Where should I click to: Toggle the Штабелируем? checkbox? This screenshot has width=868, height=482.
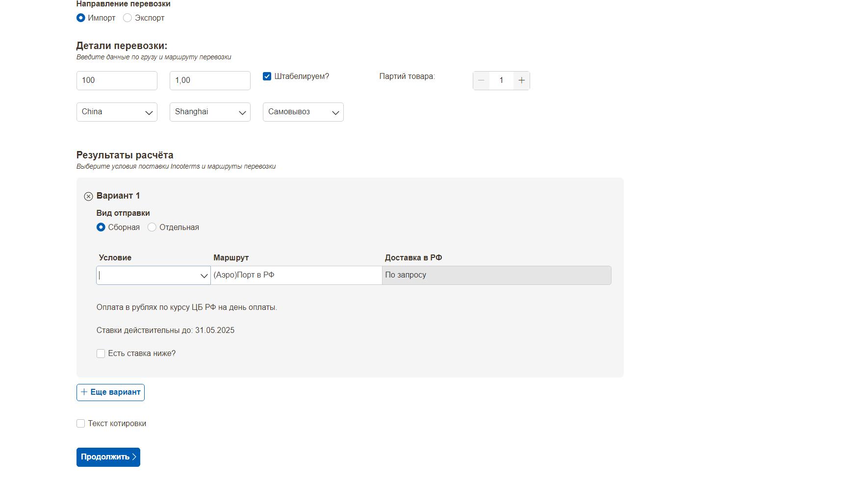[267, 76]
